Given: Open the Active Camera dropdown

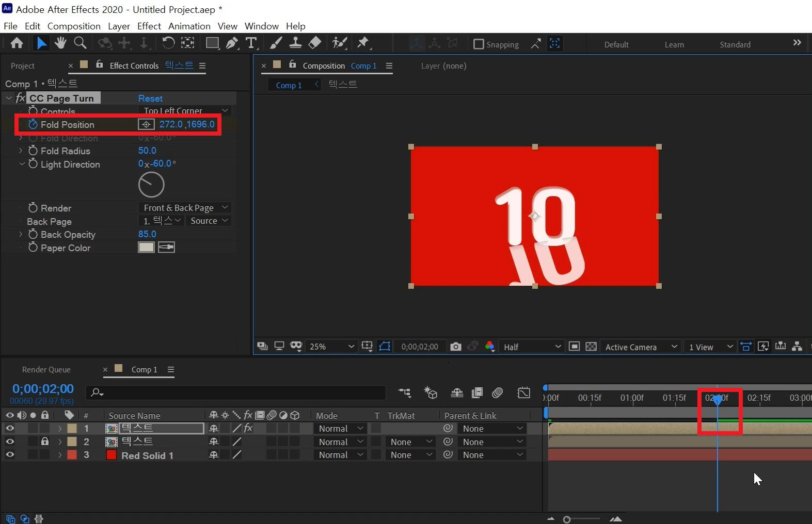Looking at the screenshot, I should coord(640,347).
